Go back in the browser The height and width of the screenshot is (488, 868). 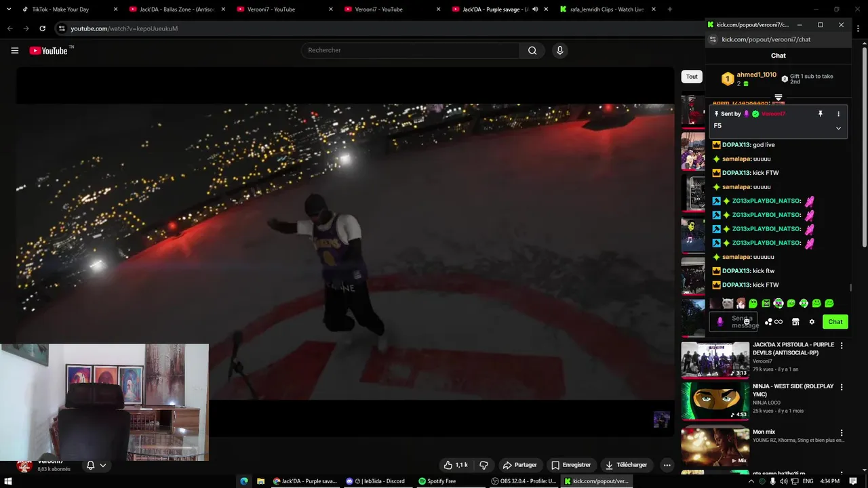[10, 28]
